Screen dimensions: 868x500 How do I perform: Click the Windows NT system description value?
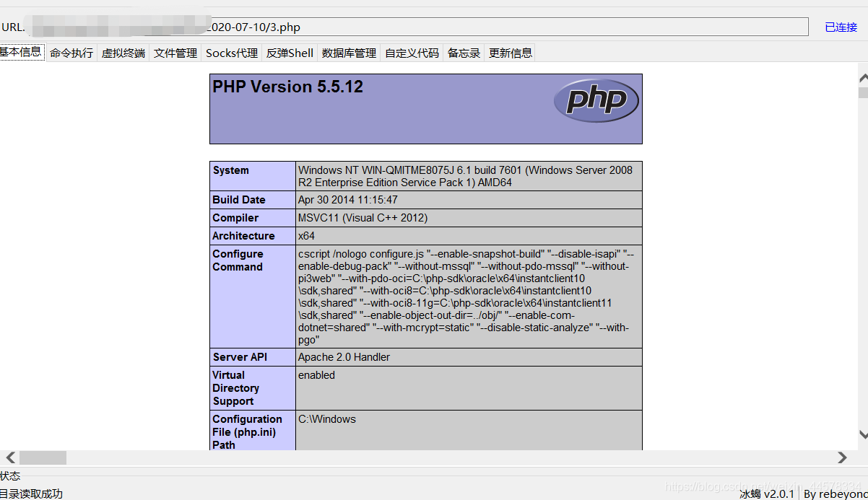click(465, 177)
